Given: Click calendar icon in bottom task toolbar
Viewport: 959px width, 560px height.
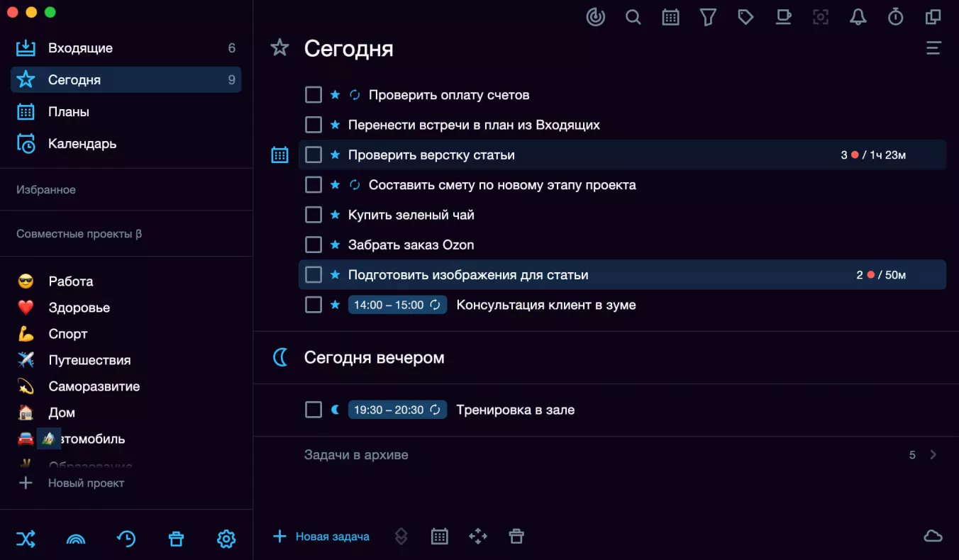Looking at the screenshot, I should click(440, 537).
